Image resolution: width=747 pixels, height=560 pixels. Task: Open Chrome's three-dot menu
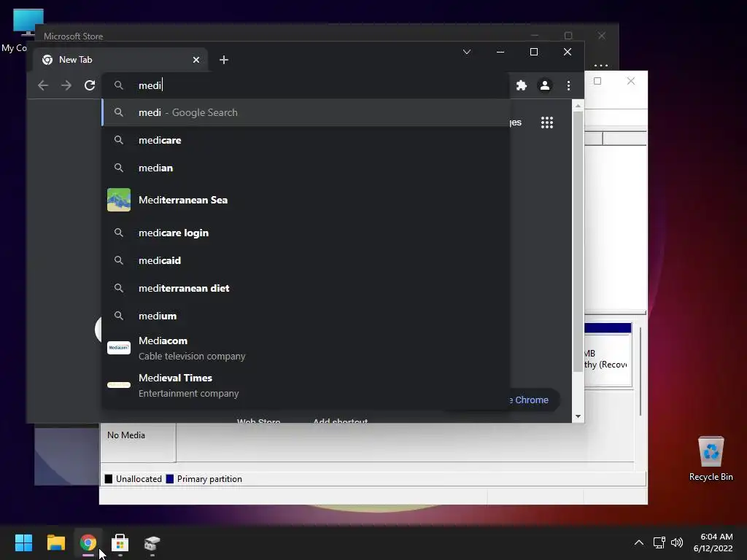568,85
